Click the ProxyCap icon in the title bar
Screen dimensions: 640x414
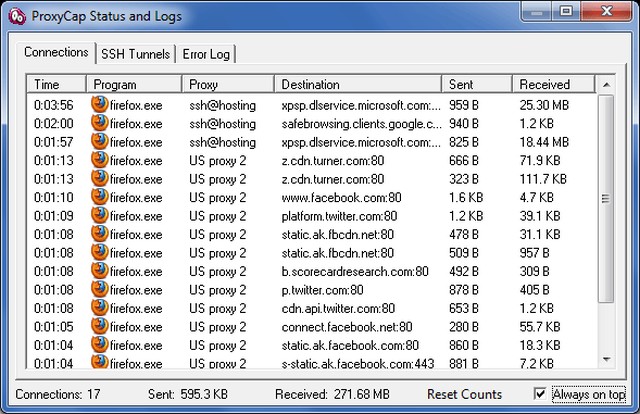tap(17, 16)
